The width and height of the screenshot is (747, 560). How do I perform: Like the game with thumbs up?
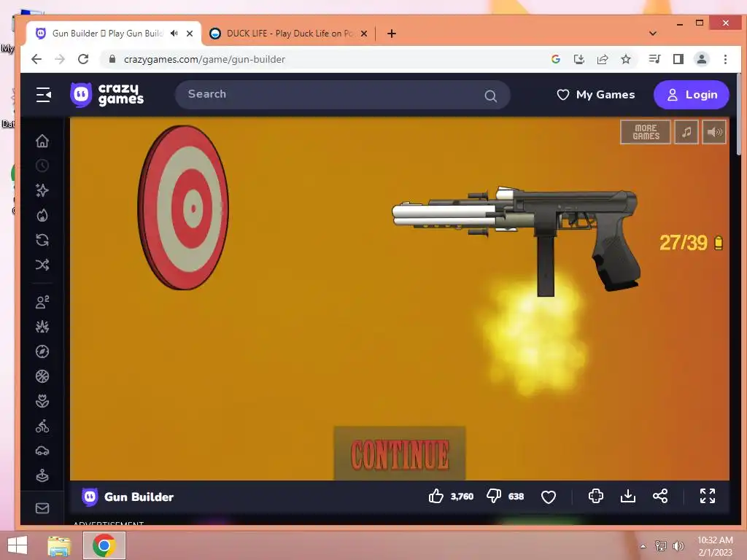(436, 496)
